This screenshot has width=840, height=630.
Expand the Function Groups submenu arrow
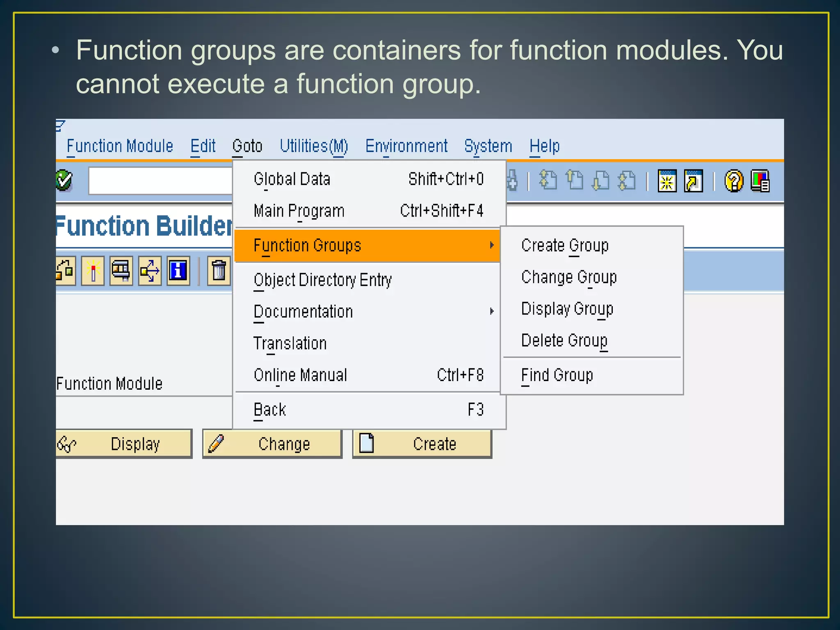pyautogui.click(x=491, y=245)
